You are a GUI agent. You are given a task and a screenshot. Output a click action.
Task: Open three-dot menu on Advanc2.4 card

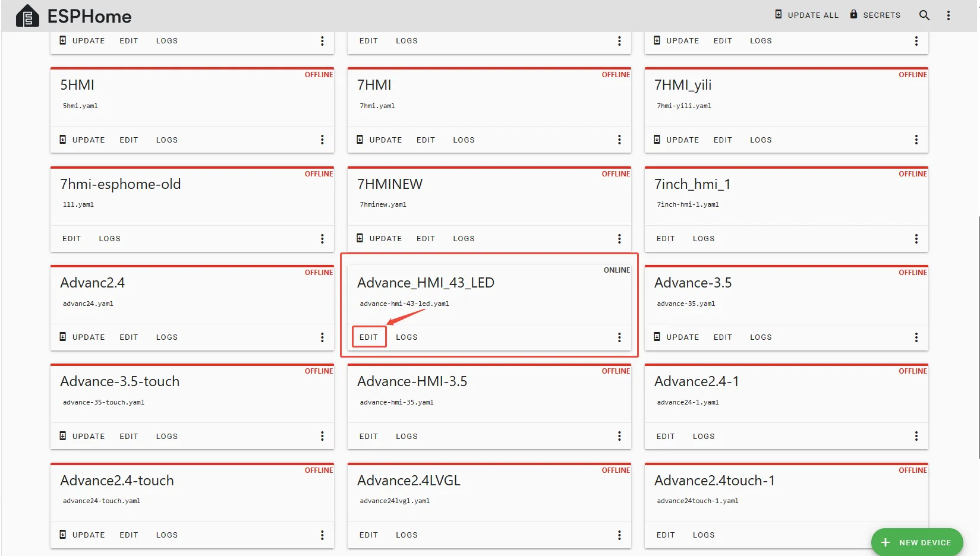point(322,337)
